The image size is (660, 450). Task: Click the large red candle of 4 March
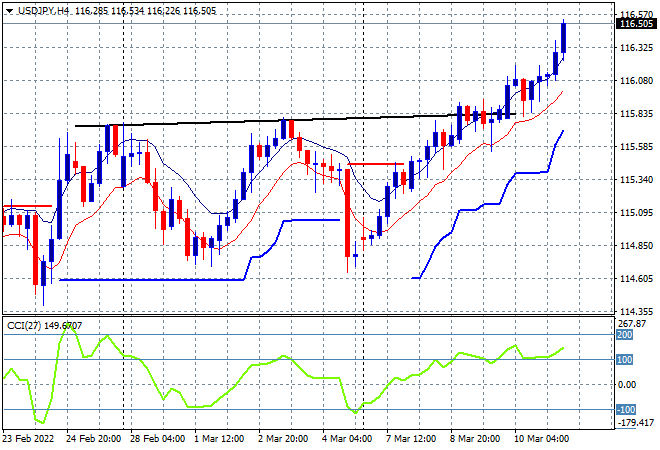pyautogui.click(x=347, y=213)
